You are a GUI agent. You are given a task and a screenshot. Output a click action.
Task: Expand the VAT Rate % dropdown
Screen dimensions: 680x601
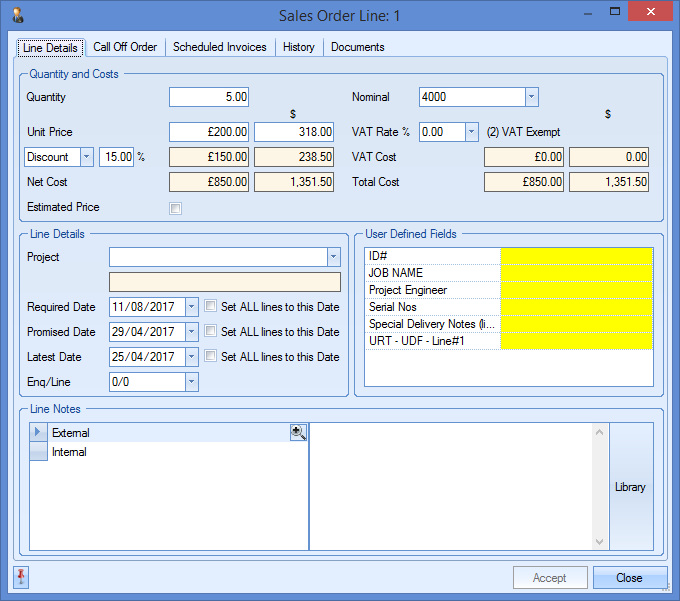point(471,132)
